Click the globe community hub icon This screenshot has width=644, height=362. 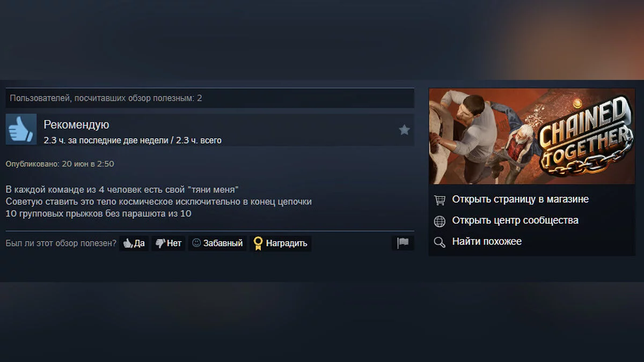[440, 221]
